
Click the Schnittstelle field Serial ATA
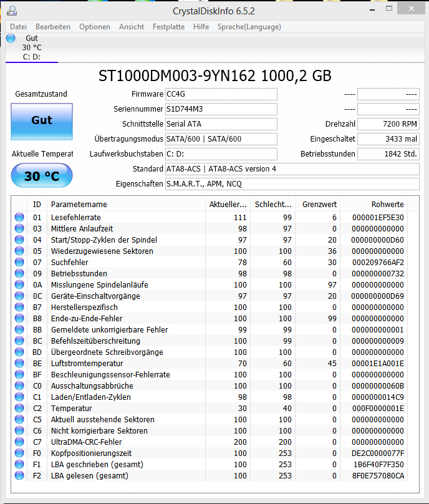(221, 124)
